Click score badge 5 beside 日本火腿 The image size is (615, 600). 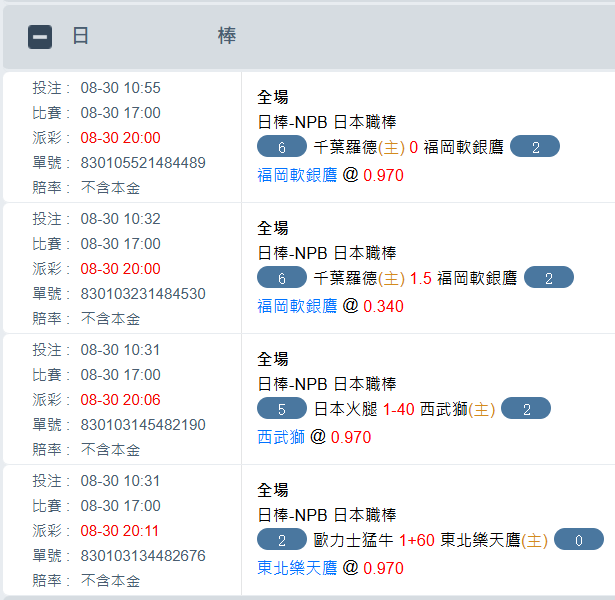(282, 409)
